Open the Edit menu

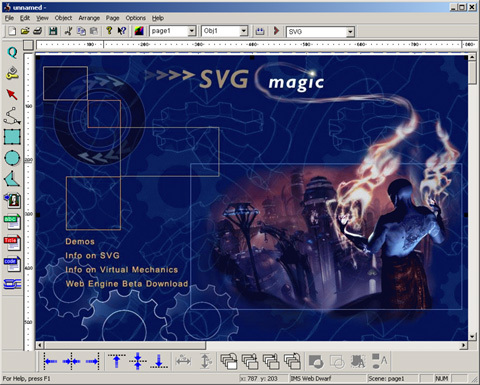point(25,18)
